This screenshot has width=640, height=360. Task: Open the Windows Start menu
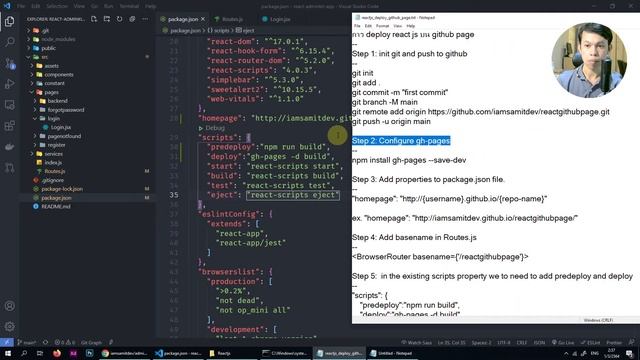tap(7, 353)
